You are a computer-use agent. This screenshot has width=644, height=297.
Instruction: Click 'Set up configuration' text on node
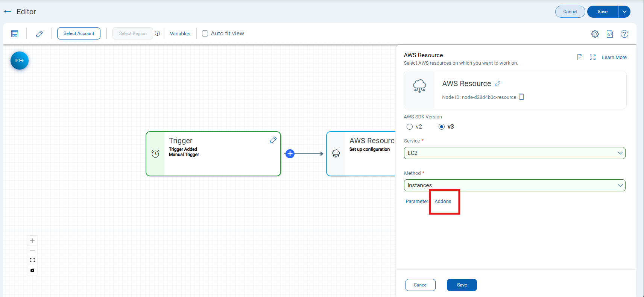pos(369,149)
